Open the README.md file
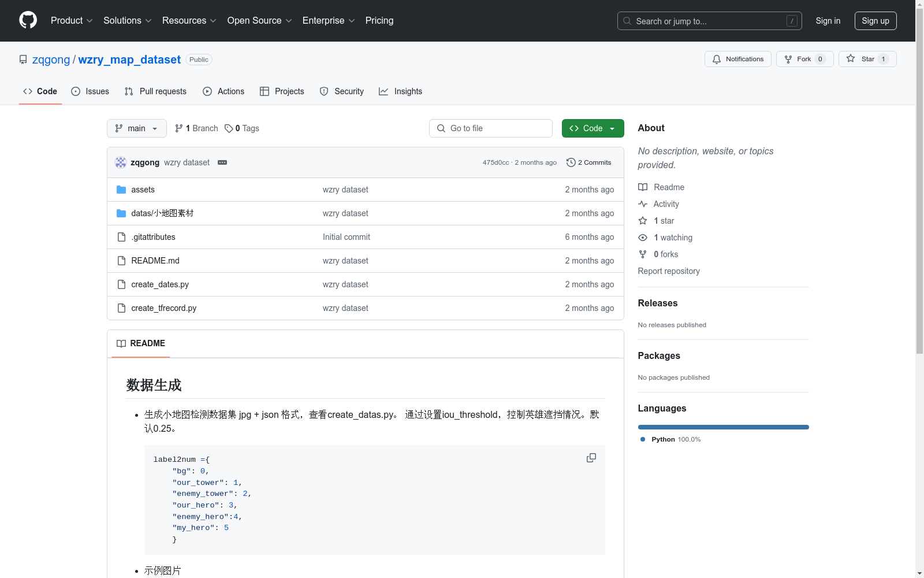This screenshot has width=924, height=578. [x=155, y=261]
